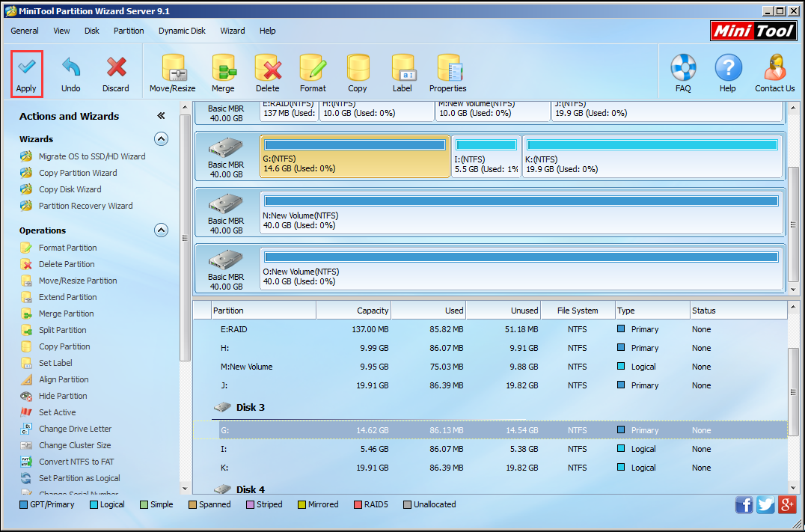Select N:New Volume partition in disk map

click(x=521, y=213)
